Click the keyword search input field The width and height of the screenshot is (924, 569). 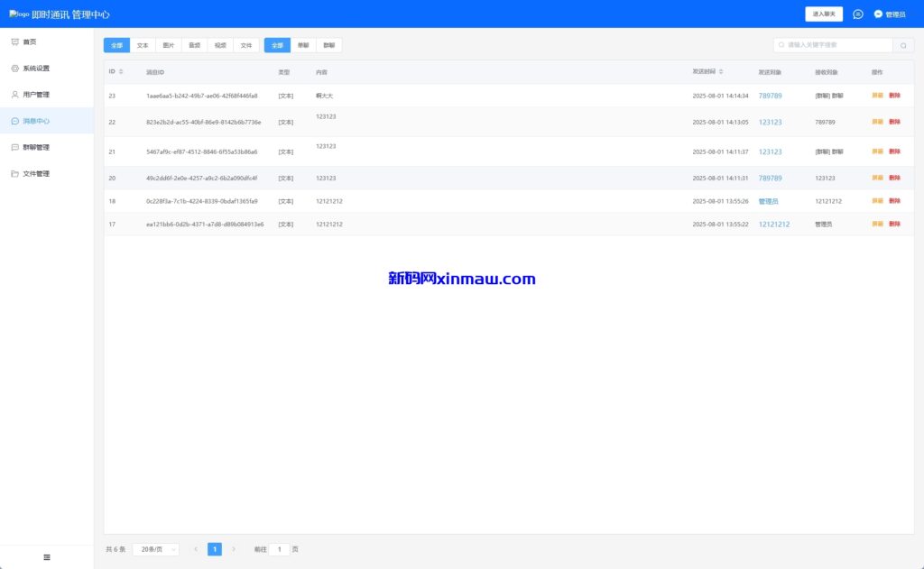click(835, 45)
